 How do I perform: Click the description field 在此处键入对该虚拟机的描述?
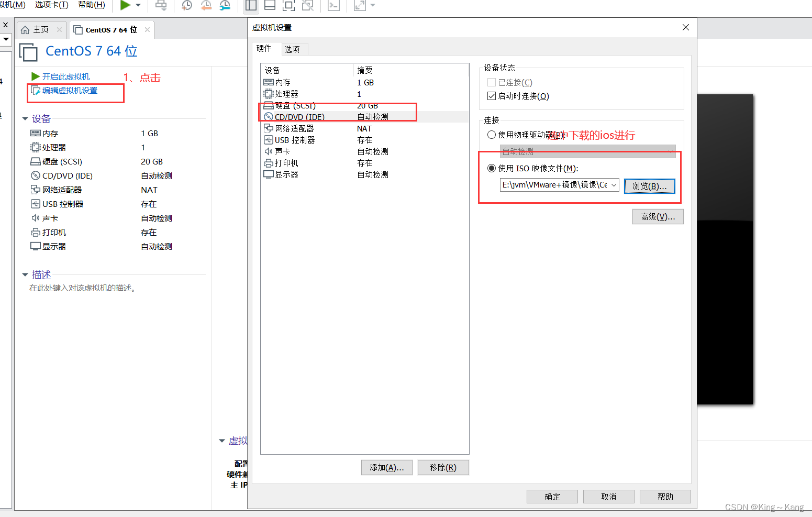[84, 288]
